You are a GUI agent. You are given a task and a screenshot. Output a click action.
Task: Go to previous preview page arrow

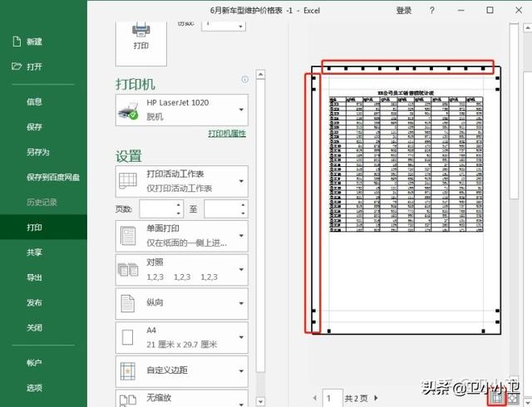coord(315,398)
